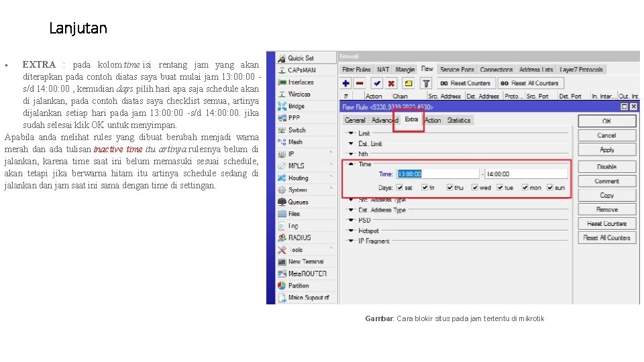This screenshot has width=644, height=362.
Task: Open the Tools menu
Action: (306, 249)
